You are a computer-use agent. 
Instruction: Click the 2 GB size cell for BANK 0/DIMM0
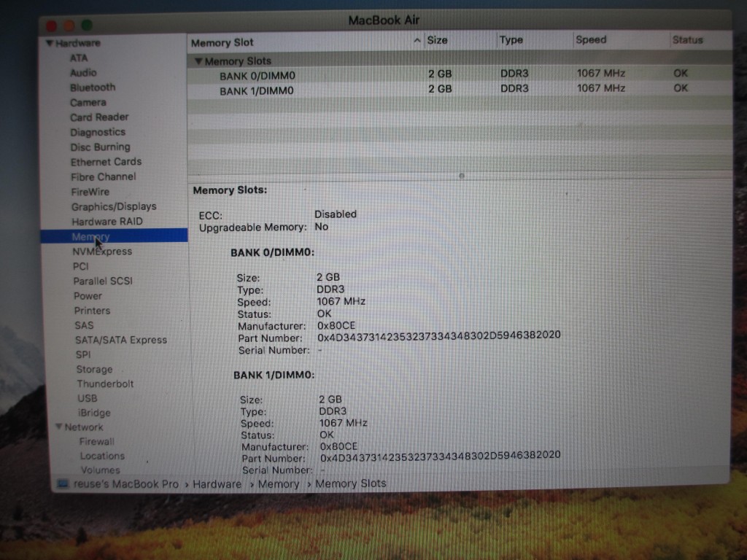440,74
